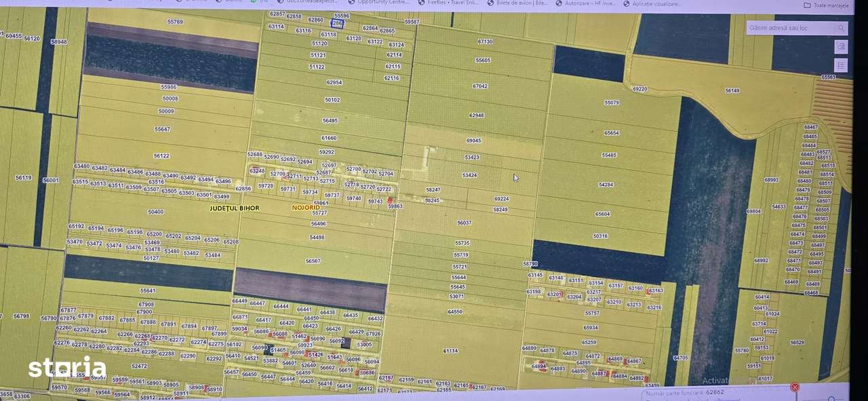Open the 'Toate marcajele' bookmarks folder
This screenshot has height=401, width=868.
(826, 5)
